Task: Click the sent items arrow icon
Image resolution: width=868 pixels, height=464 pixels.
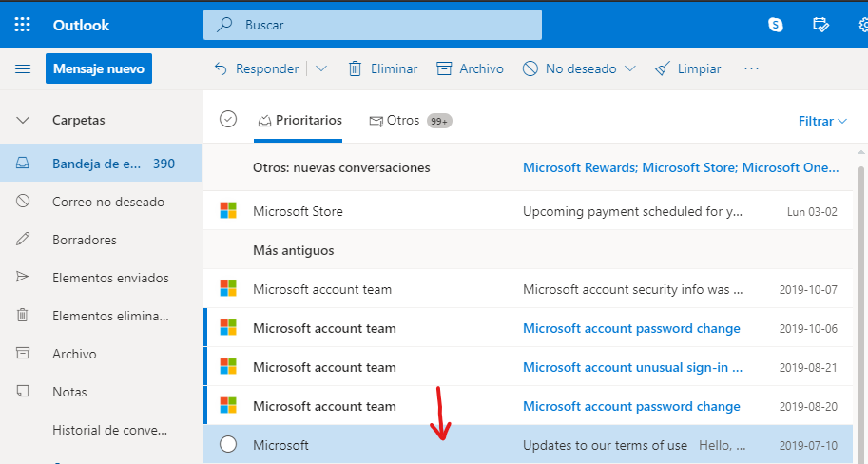Action: pos(22,277)
